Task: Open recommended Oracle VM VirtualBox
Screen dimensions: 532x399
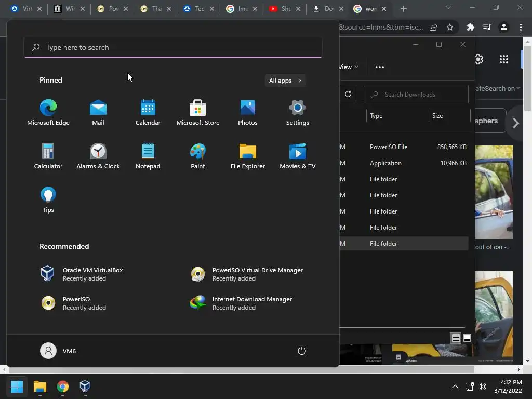Action: click(x=82, y=274)
